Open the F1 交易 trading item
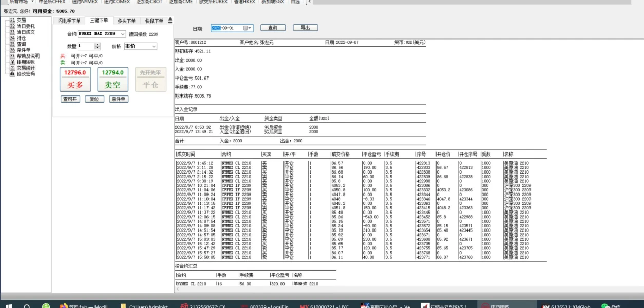This screenshot has height=308, width=644. point(21,20)
